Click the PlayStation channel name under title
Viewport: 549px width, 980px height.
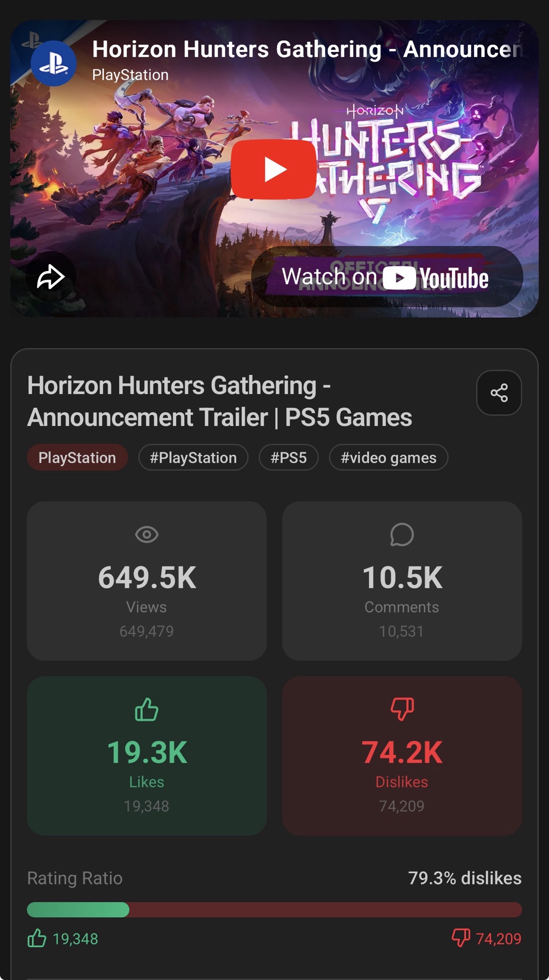pyautogui.click(x=130, y=75)
